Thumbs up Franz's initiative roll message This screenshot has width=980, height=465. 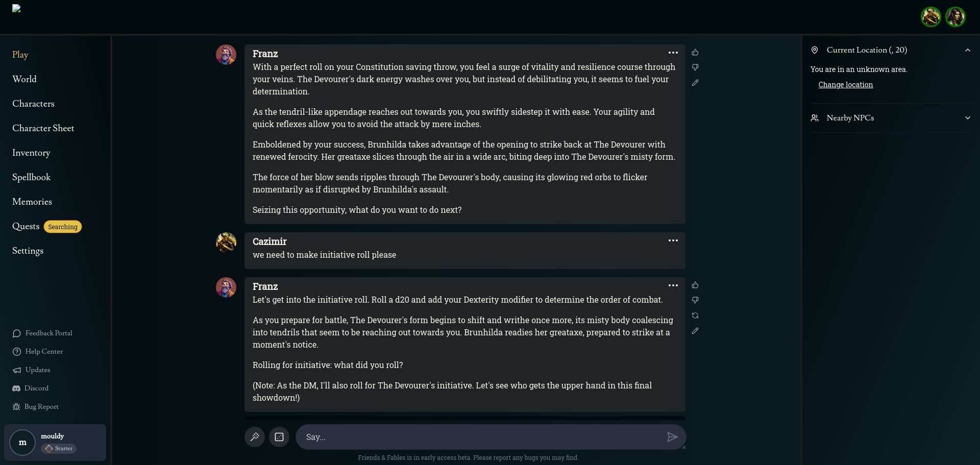[695, 285]
